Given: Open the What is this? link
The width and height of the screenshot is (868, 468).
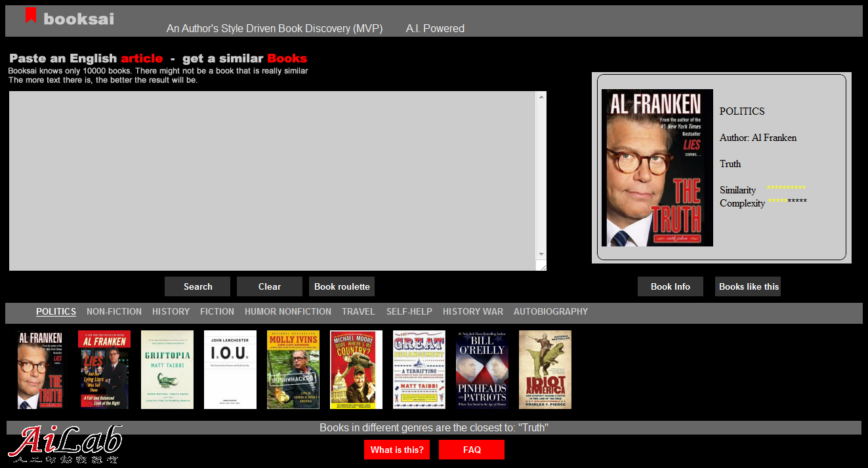Looking at the screenshot, I should click(x=397, y=450).
